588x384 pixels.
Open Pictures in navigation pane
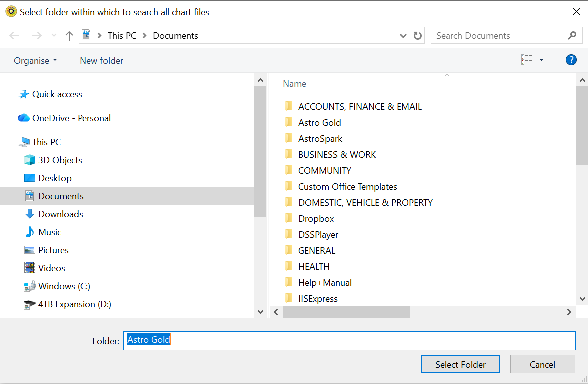(x=46, y=250)
